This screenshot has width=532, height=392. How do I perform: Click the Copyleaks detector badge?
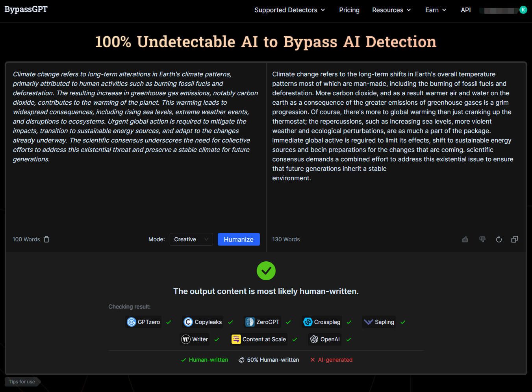click(203, 322)
